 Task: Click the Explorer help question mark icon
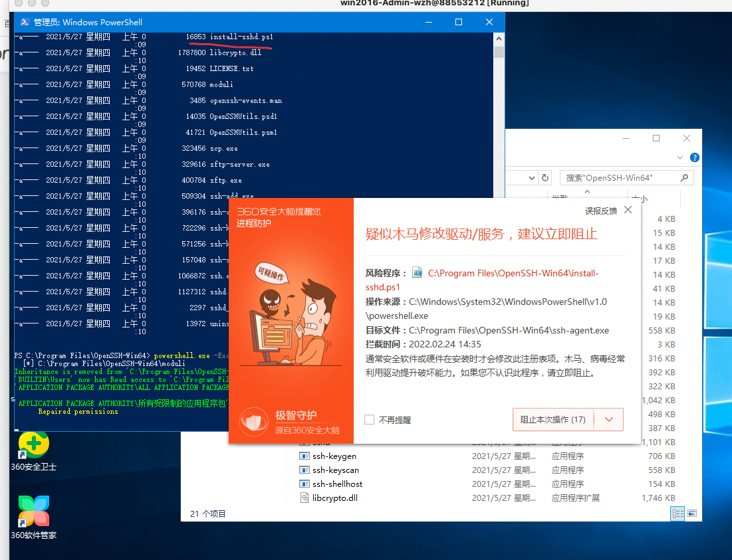coord(695,157)
